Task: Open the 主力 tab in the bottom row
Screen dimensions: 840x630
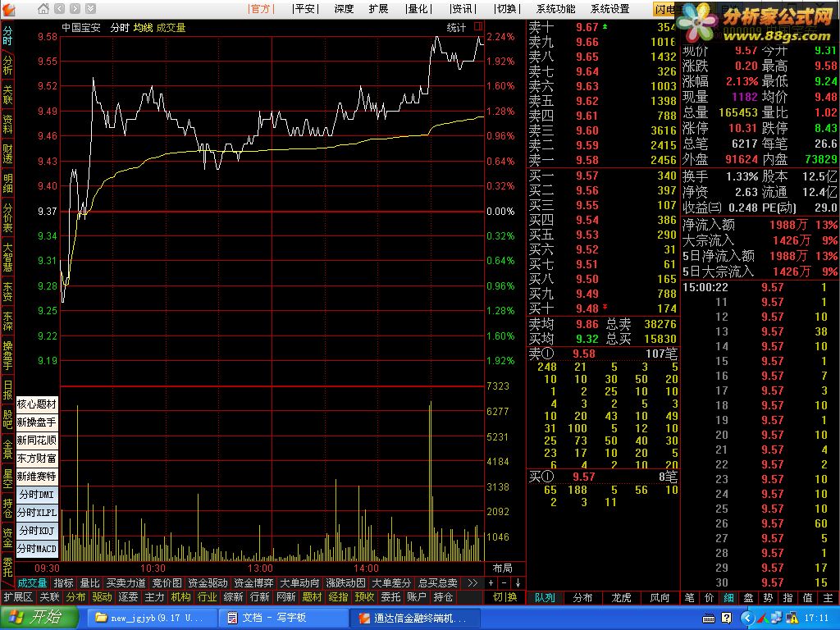Action: point(154,597)
